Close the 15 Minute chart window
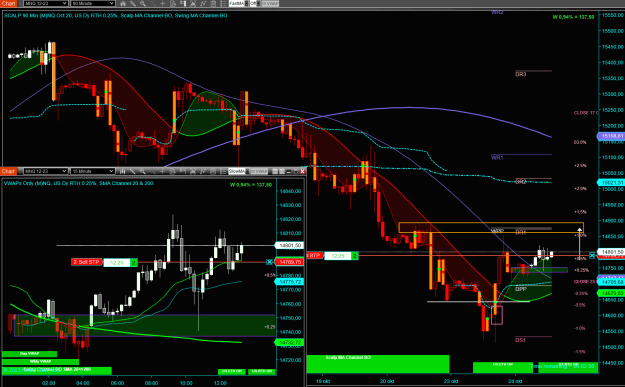Image resolution: width=625 pixels, height=387 pixels. coord(303,171)
